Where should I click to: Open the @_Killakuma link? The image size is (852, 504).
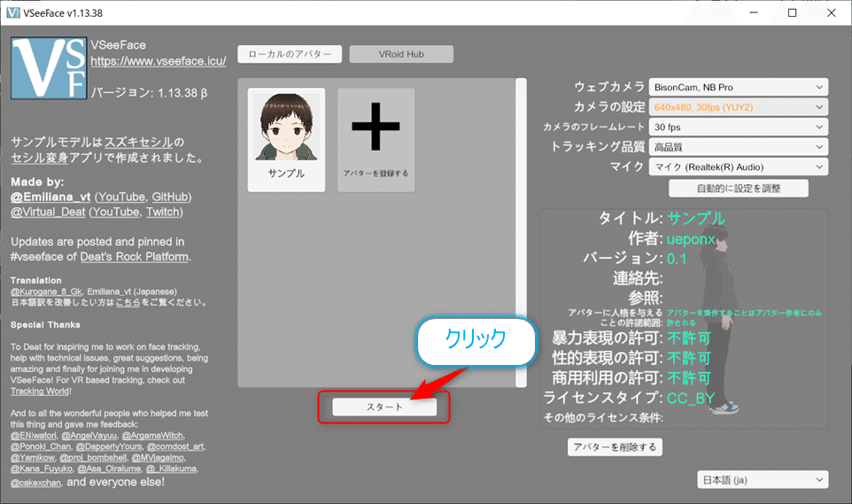coord(172,468)
